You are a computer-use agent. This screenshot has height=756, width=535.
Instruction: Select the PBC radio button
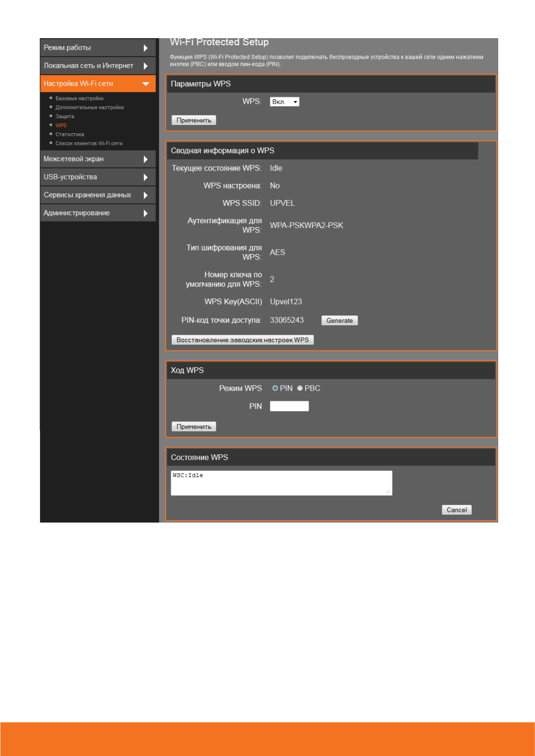(x=300, y=388)
